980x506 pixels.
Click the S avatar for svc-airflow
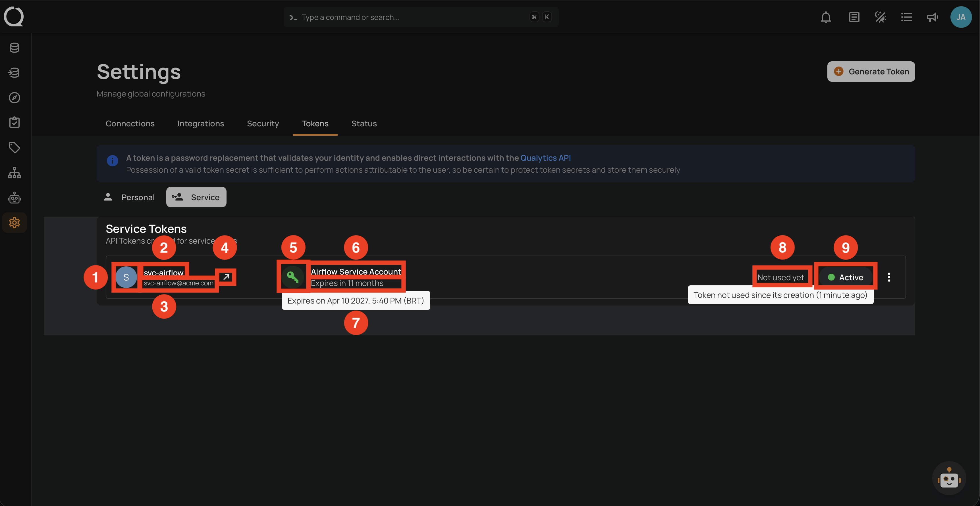(126, 277)
